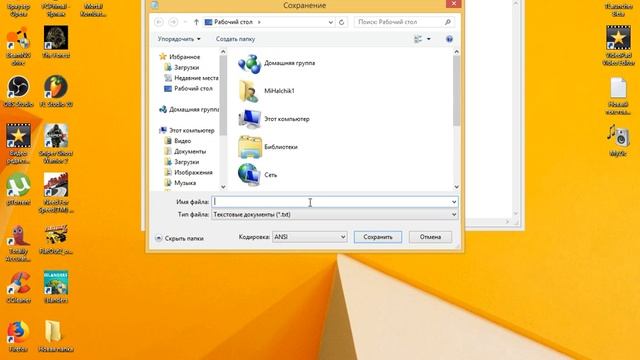Open the shortcut left of The Forest
This screenshot has width=640, height=360.
(18, 46)
